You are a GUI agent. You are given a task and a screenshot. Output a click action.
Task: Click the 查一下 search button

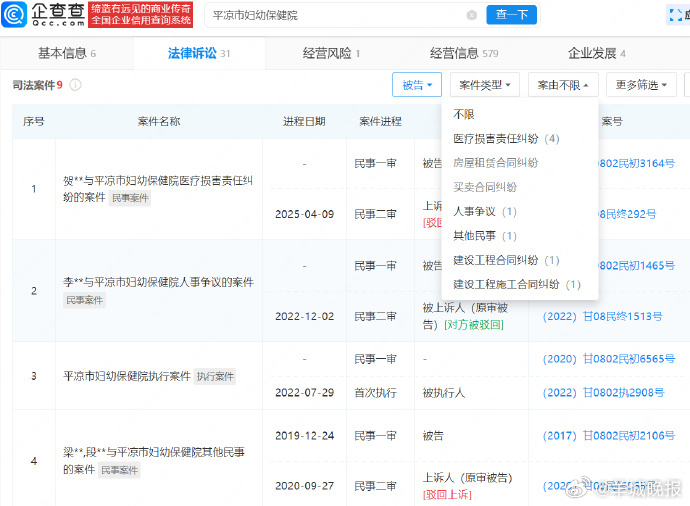click(511, 15)
